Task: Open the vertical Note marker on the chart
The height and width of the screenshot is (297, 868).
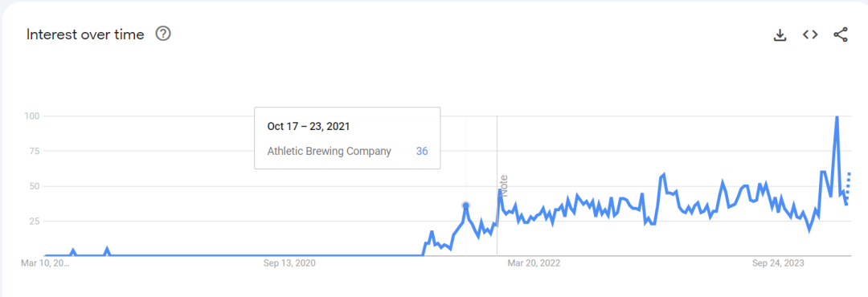Action: (x=504, y=186)
